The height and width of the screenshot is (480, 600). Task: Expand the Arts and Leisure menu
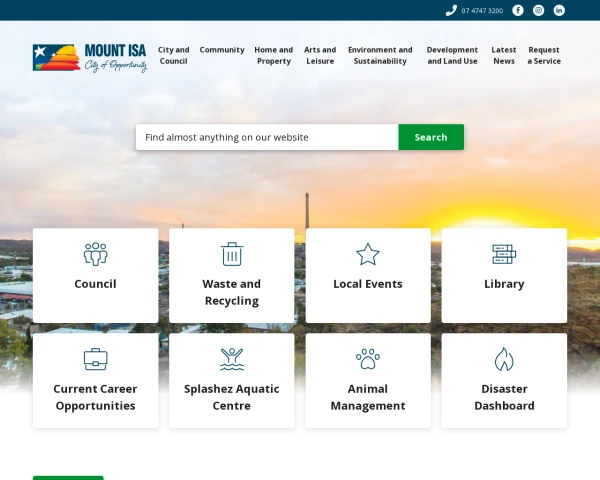point(320,55)
